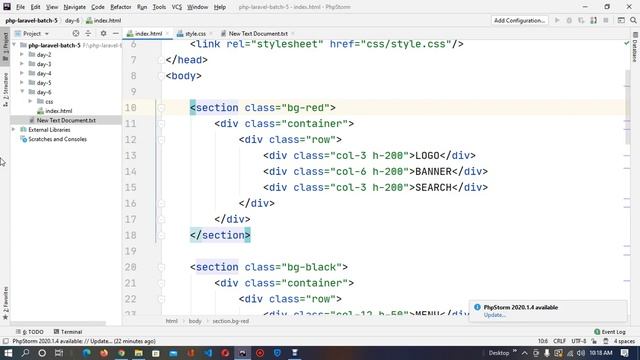
Task: Open the Refactor menu
Action: pyautogui.click(x=121, y=7)
